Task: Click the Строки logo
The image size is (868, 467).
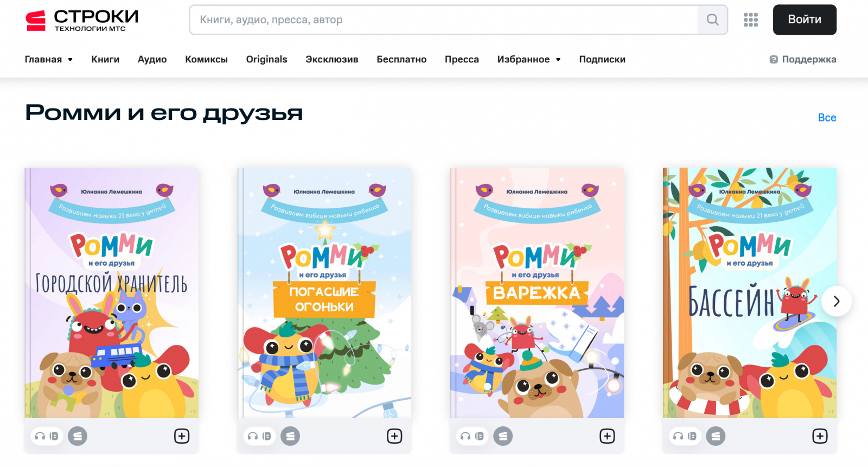Action: coord(82,21)
